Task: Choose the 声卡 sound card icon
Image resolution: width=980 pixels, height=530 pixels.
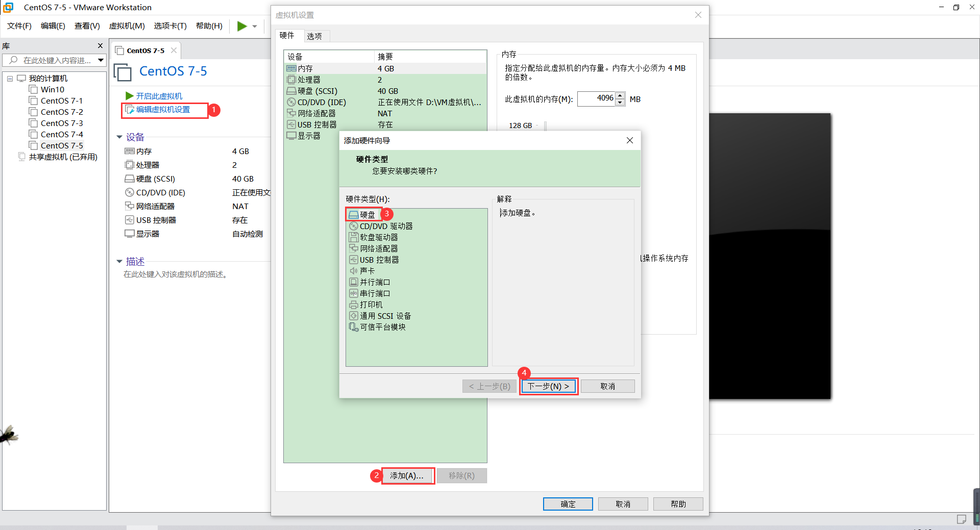Action: coord(354,271)
